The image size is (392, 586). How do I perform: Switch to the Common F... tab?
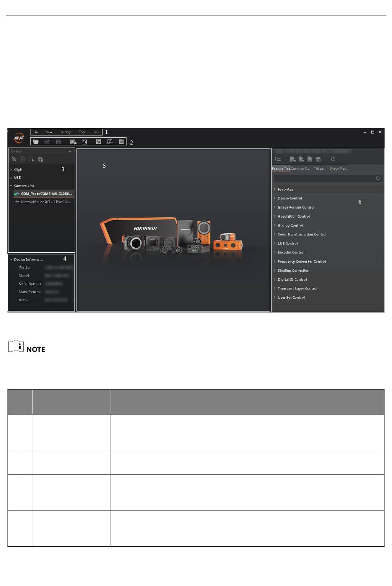[300, 168]
